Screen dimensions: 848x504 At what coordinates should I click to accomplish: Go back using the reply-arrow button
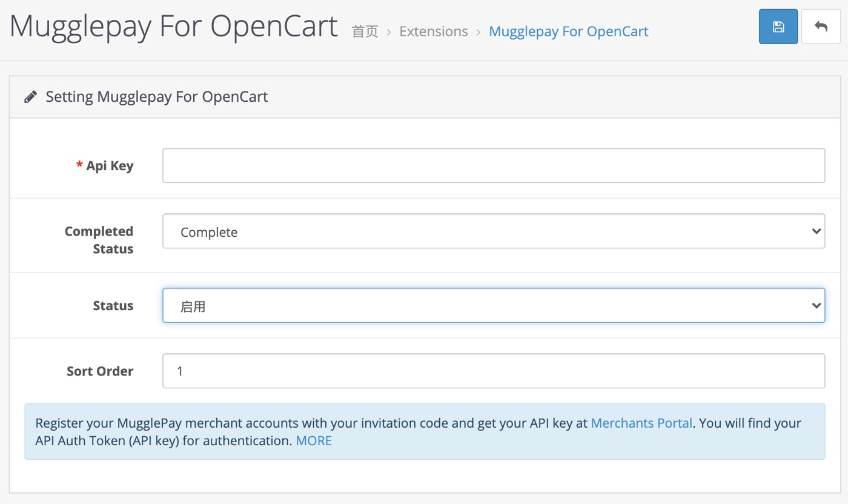[x=821, y=27]
